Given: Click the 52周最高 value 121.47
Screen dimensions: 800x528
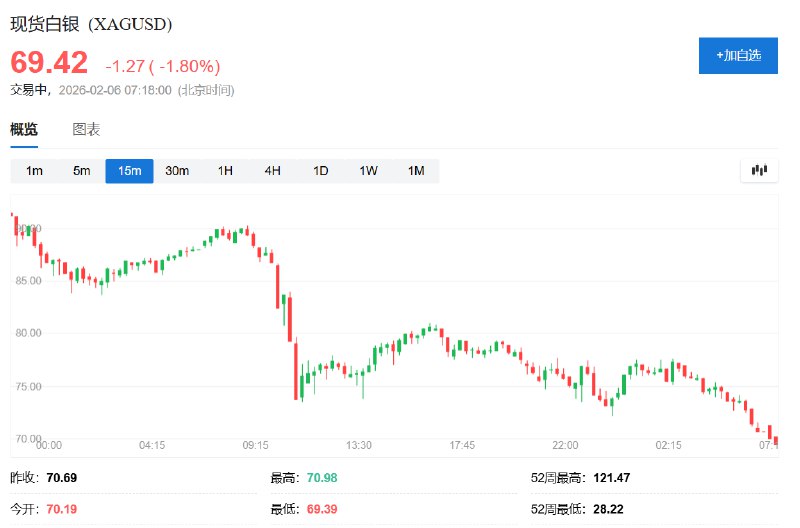Looking at the screenshot, I should click(x=609, y=479).
